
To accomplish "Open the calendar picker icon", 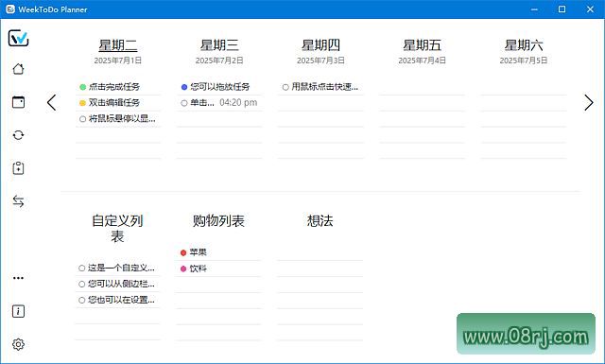I will (x=18, y=102).
